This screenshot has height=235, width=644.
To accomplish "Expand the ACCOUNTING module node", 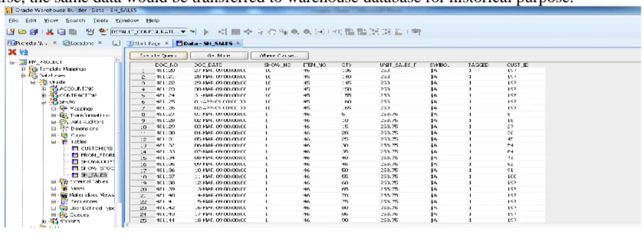I will pyautogui.click(x=43, y=88).
